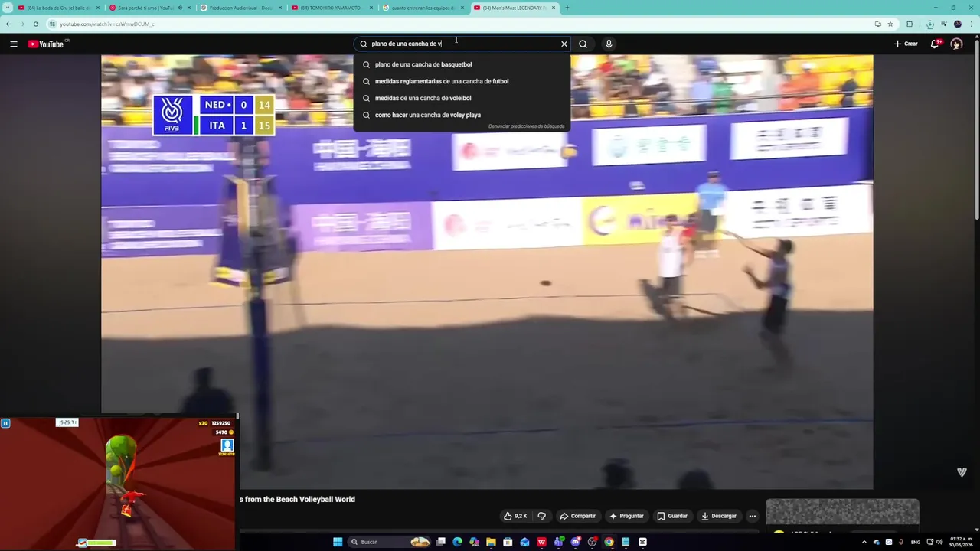Pick suggestion 'medidas reglamentarias de una cancha de futbol'

462,81
